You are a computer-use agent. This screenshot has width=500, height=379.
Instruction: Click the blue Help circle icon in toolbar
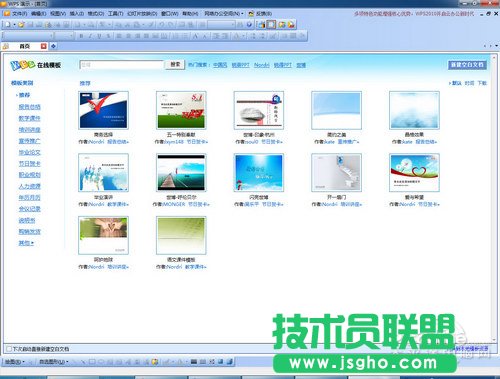coord(249,24)
